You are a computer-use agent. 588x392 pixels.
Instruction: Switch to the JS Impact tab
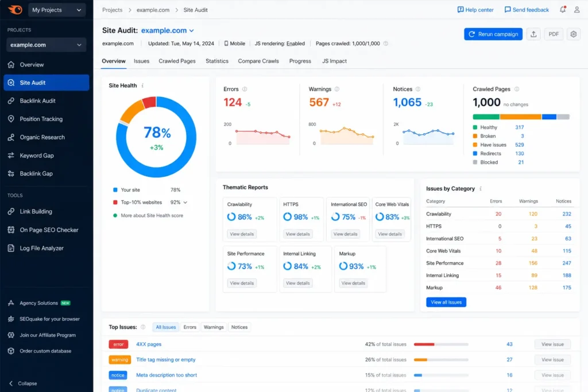[x=335, y=61]
